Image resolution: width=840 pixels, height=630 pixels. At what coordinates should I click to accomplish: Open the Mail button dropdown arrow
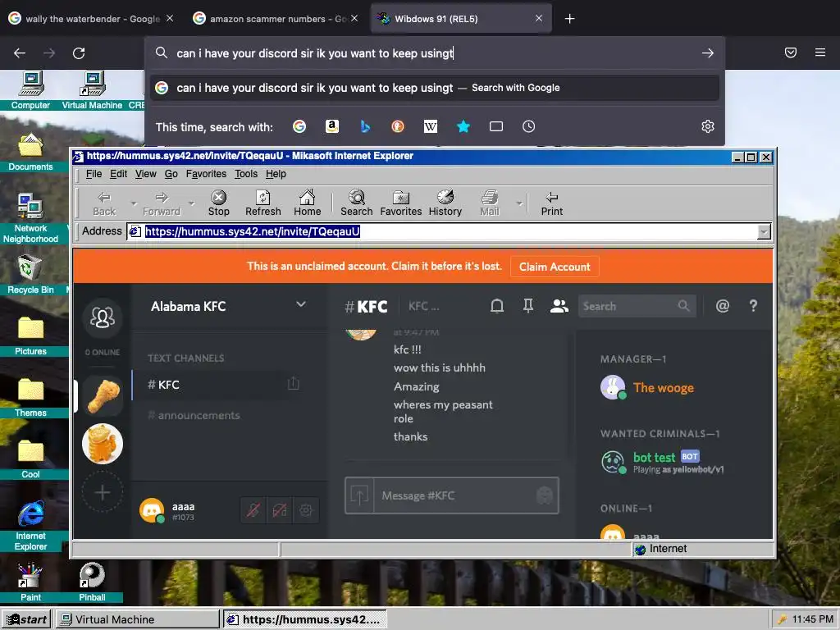tap(519, 203)
